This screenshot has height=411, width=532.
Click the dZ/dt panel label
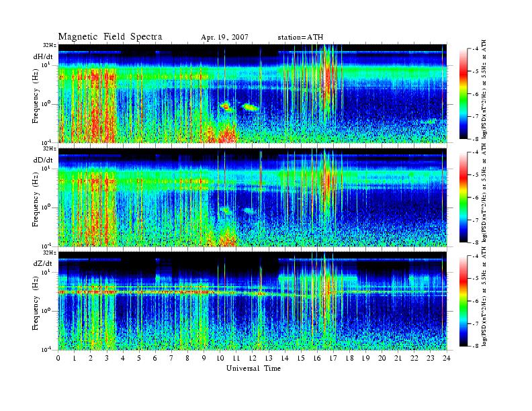click(43, 263)
